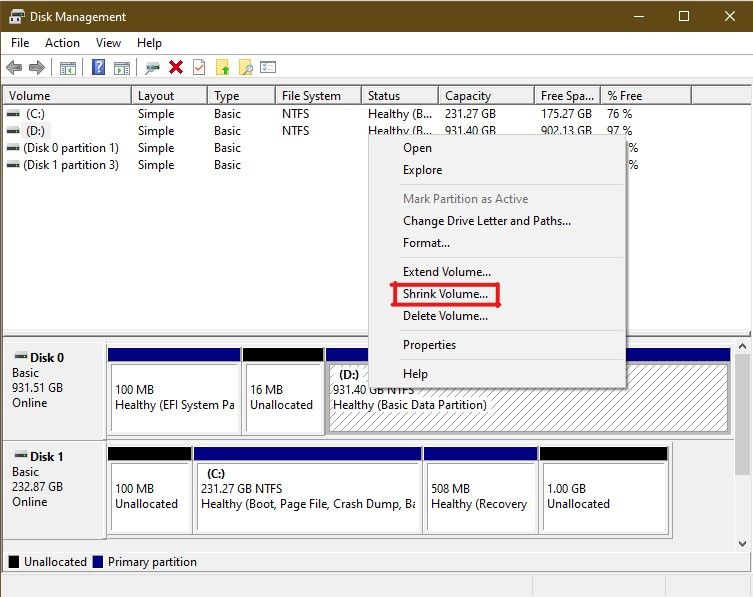The image size is (753, 597).
Task: Sort by the Type column header
Action: pyautogui.click(x=242, y=96)
